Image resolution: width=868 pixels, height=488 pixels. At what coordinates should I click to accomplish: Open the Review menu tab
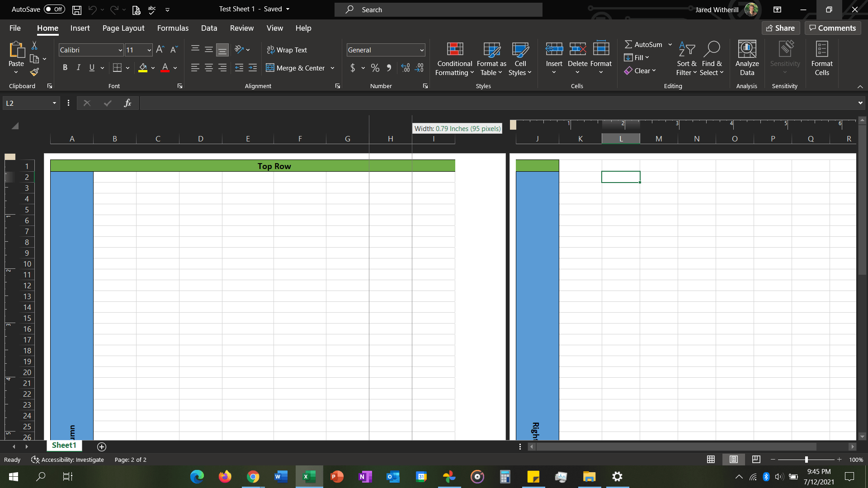tap(241, 28)
